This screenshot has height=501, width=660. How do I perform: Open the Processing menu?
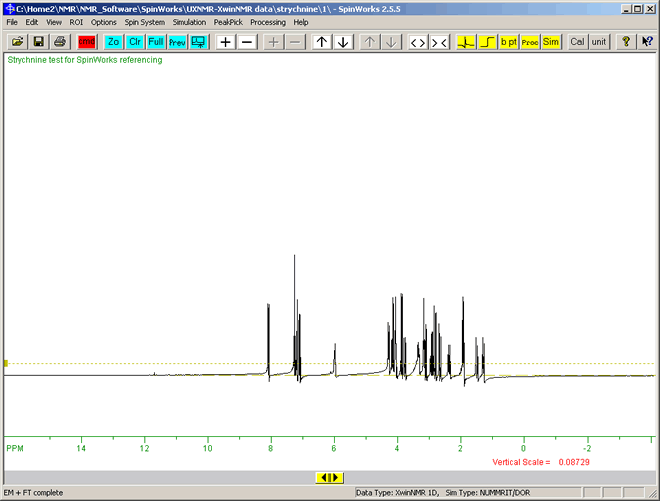point(268,22)
